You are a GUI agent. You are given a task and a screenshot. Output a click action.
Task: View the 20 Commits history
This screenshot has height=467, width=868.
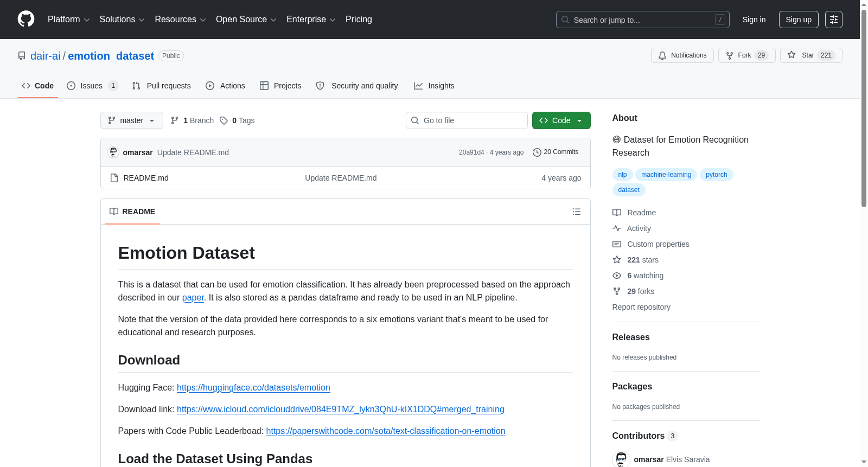tap(556, 152)
